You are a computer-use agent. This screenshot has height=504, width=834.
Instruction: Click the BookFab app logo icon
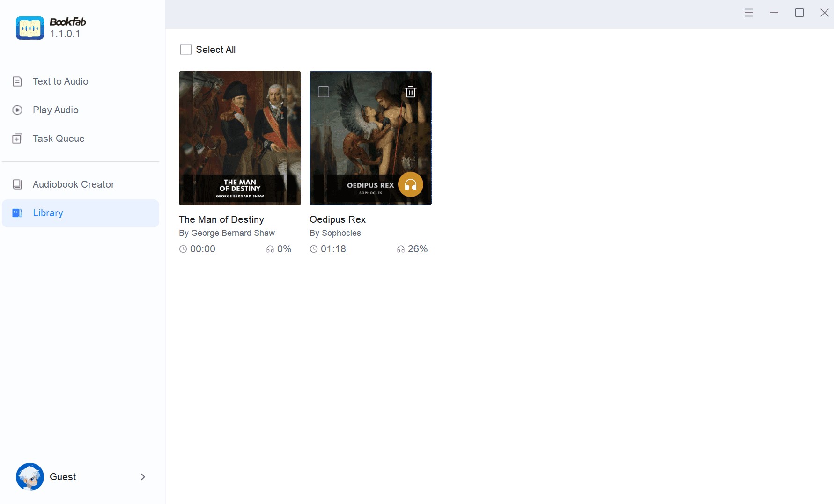[30, 28]
